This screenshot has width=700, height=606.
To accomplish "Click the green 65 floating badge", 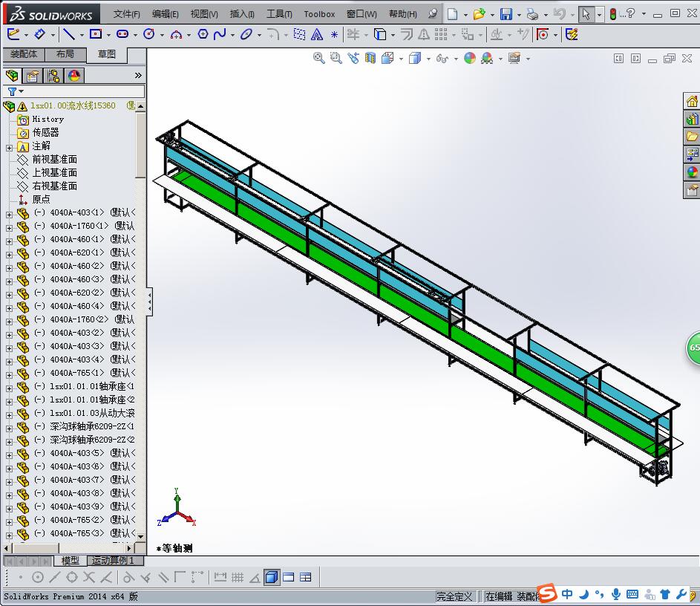I will [693, 348].
